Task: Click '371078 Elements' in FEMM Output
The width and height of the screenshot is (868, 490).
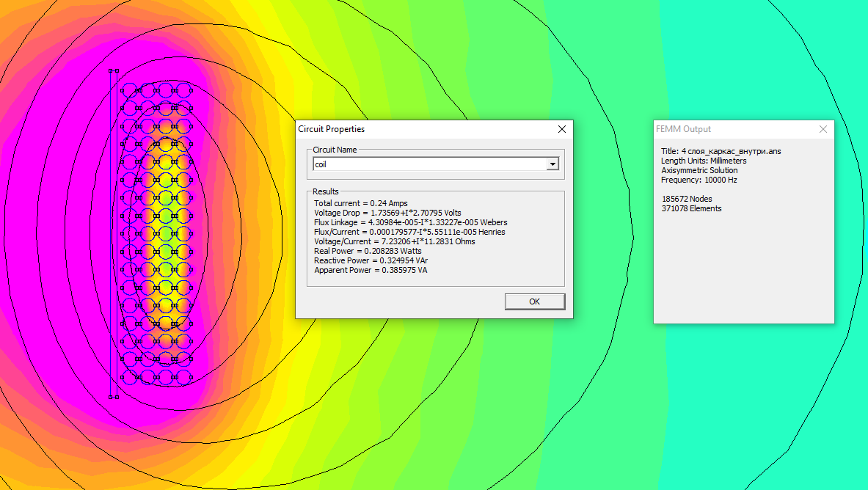Action: [691, 208]
